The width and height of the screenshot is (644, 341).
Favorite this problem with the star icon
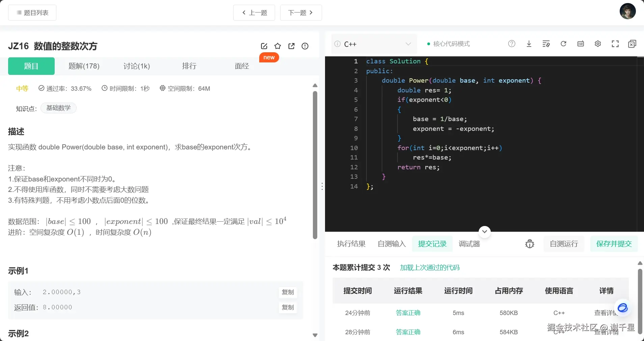pos(277,46)
